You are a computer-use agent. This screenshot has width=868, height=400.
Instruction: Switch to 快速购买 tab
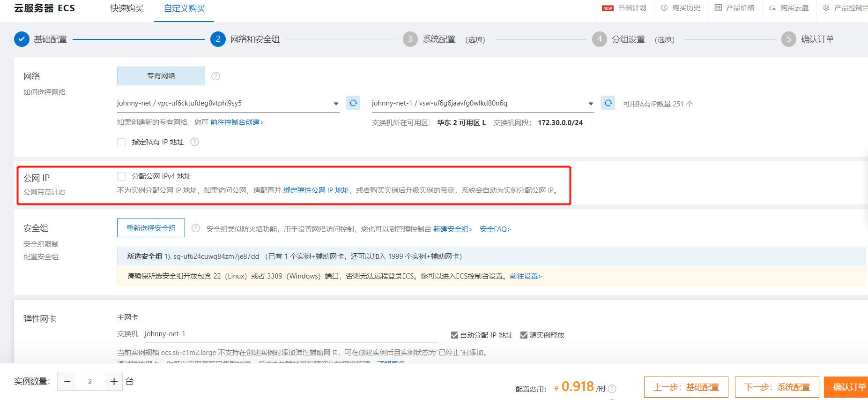pyautogui.click(x=127, y=8)
